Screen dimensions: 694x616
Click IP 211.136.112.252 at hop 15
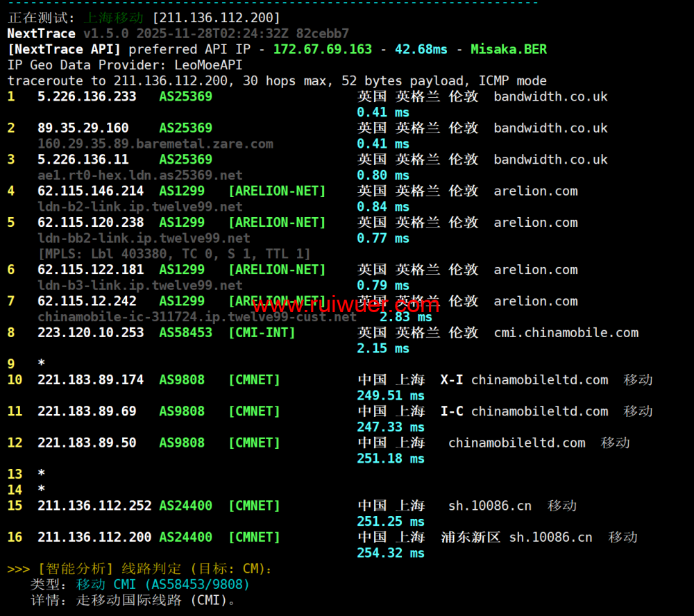[94, 506]
